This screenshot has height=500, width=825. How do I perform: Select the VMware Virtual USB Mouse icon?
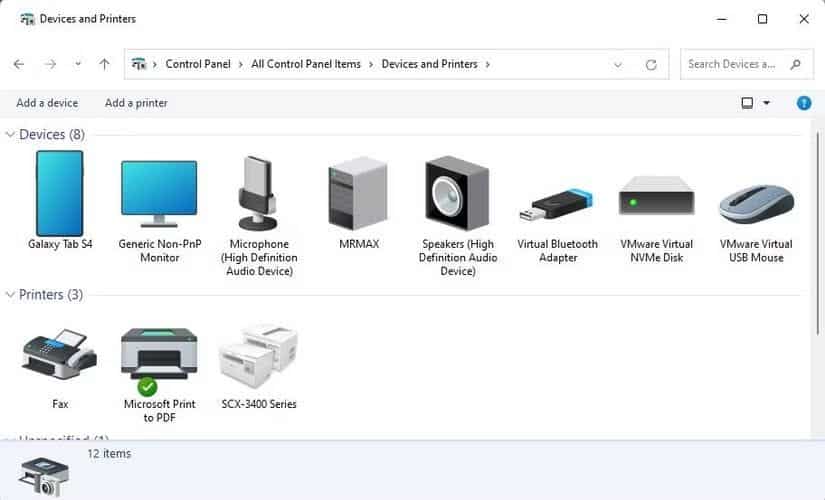[756, 203]
